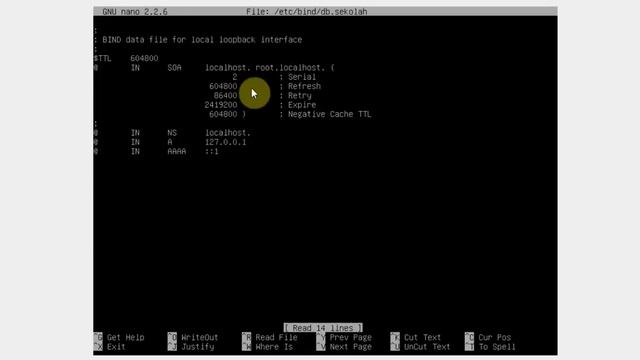This screenshot has width=640, height=360.
Task: Click 'root.localhost.' in the SOA line
Action: click(290, 68)
